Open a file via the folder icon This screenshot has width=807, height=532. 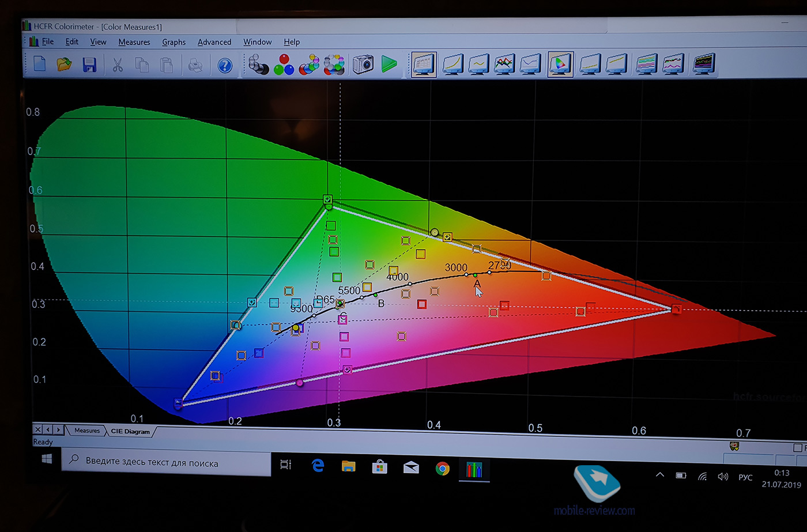(x=64, y=64)
